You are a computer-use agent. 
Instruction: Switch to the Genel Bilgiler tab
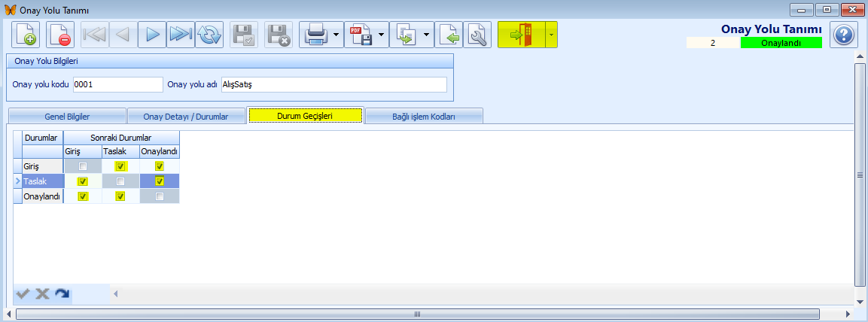point(65,117)
